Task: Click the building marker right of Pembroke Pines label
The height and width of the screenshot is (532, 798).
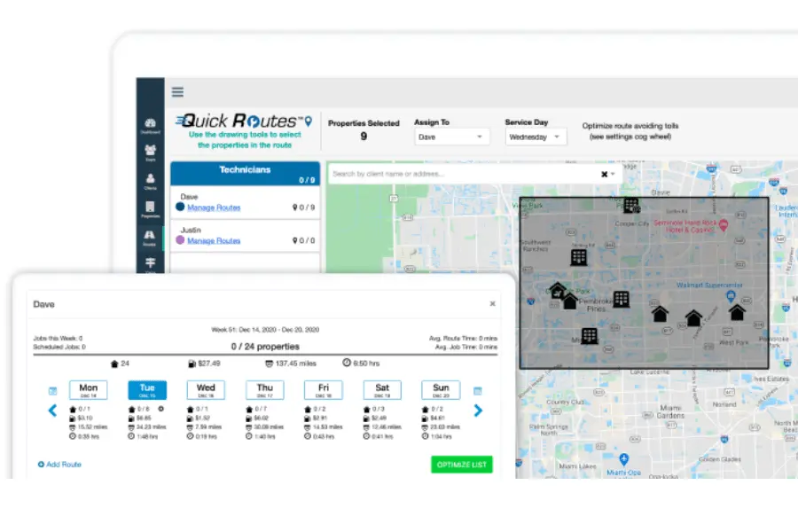Action: [621, 299]
